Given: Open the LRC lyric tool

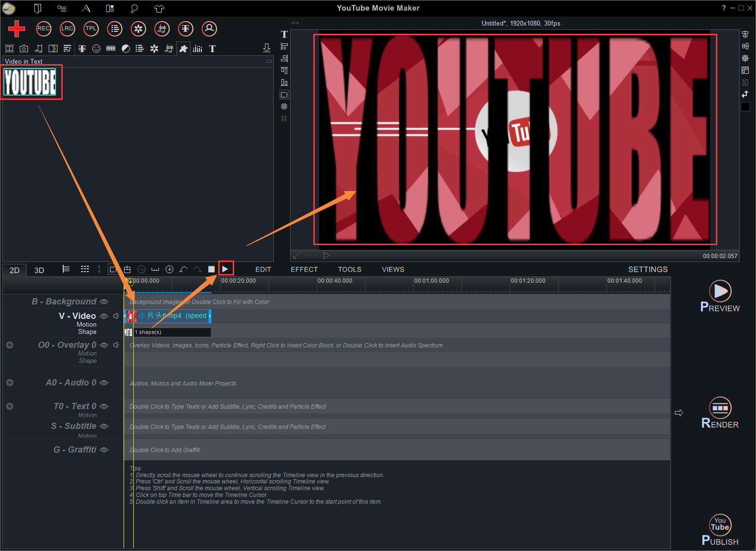Looking at the screenshot, I should point(68,28).
